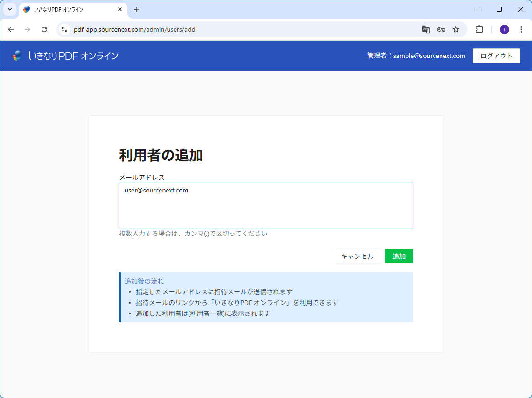This screenshot has height=398, width=532.
Task: Open the Chrome profile avatar
Action: 504,29
